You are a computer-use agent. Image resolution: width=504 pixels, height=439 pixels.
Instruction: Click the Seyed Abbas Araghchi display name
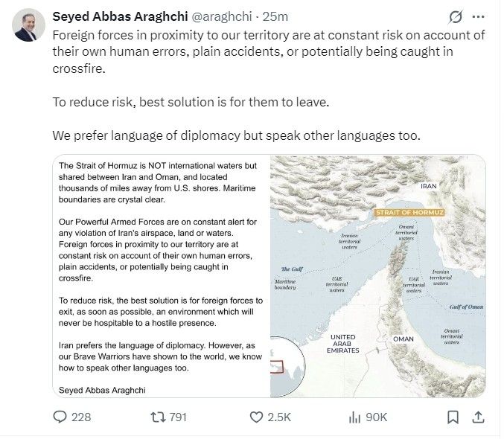point(120,16)
